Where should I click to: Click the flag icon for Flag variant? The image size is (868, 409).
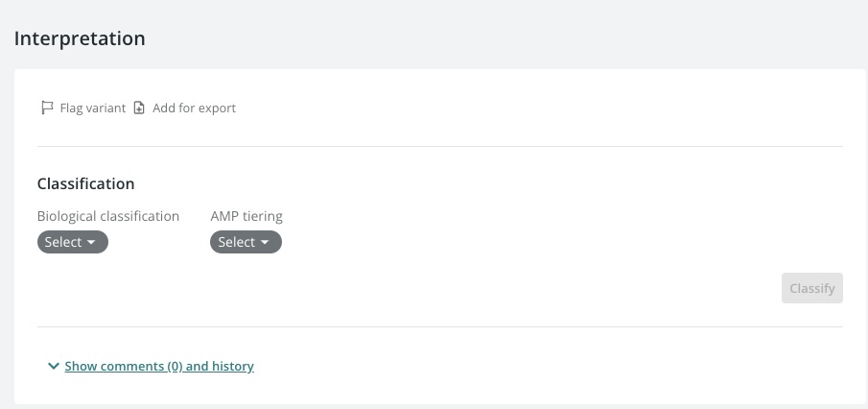coord(47,108)
